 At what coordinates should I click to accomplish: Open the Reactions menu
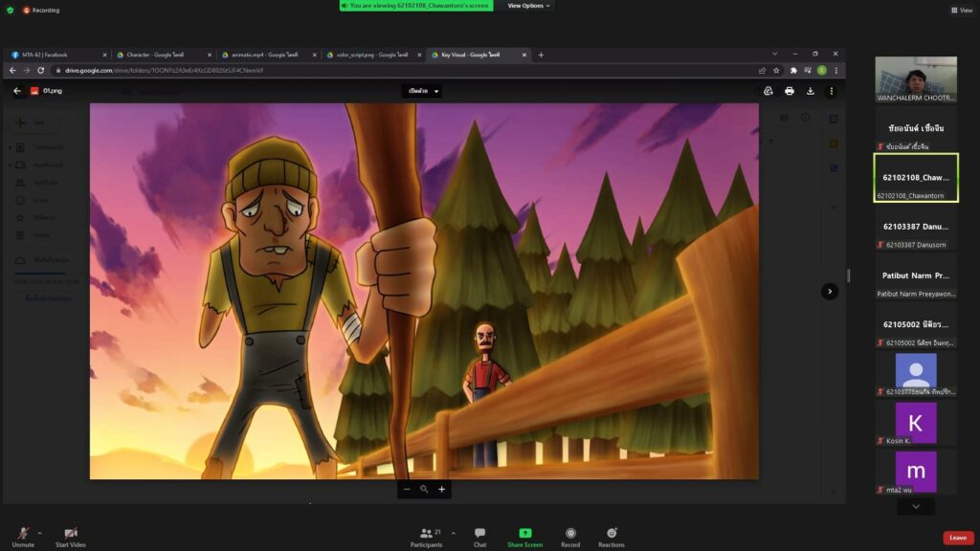point(611,534)
